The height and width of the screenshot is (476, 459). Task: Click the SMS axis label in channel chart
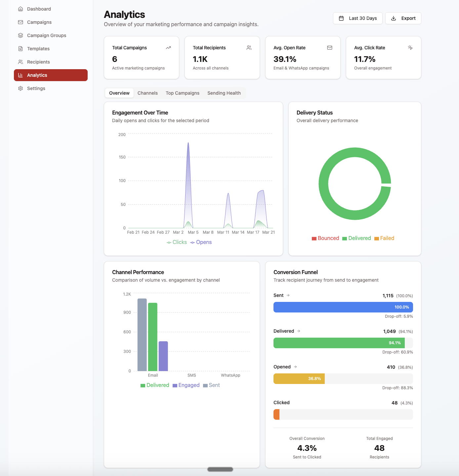pyautogui.click(x=192, y=375)
